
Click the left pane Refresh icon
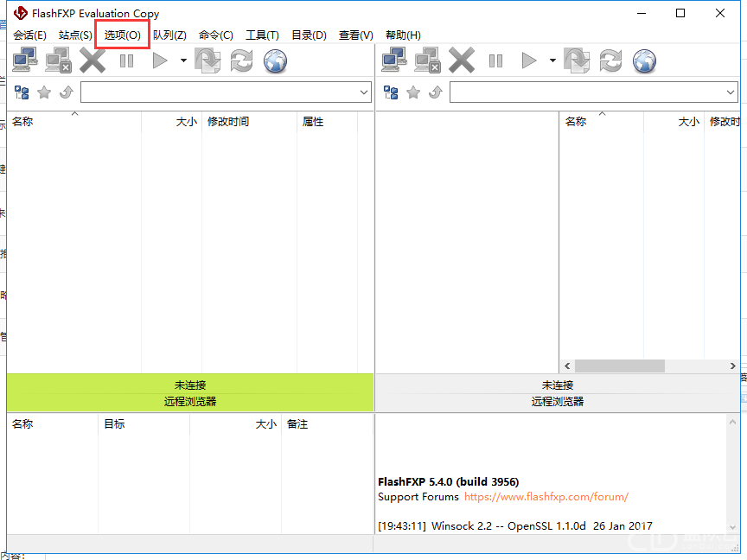241,60
